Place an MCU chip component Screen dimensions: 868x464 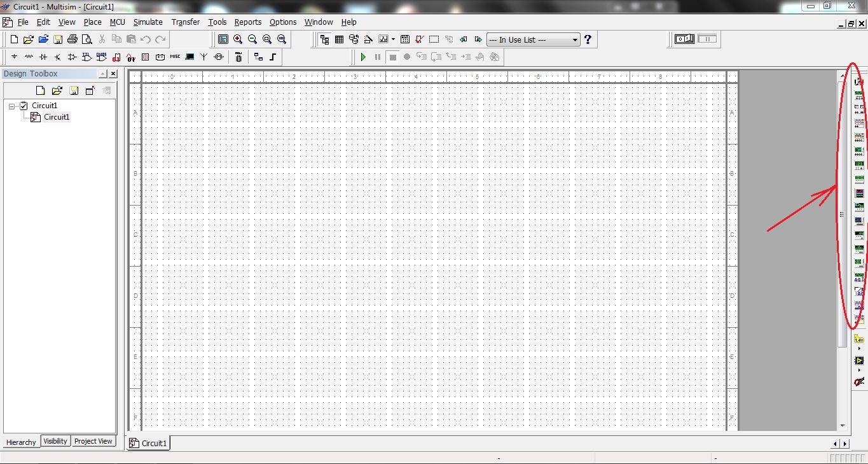[238, 57]
